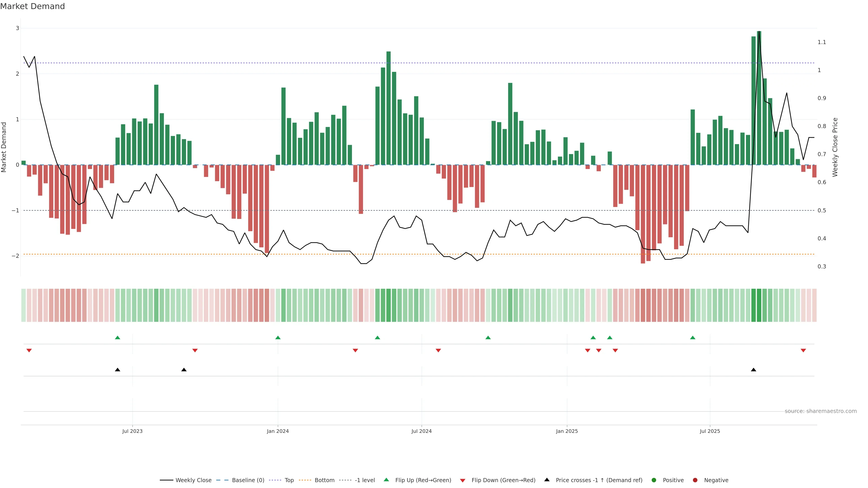
Task: Click the Market Demand chart title
Action: [x=32, y=6]
